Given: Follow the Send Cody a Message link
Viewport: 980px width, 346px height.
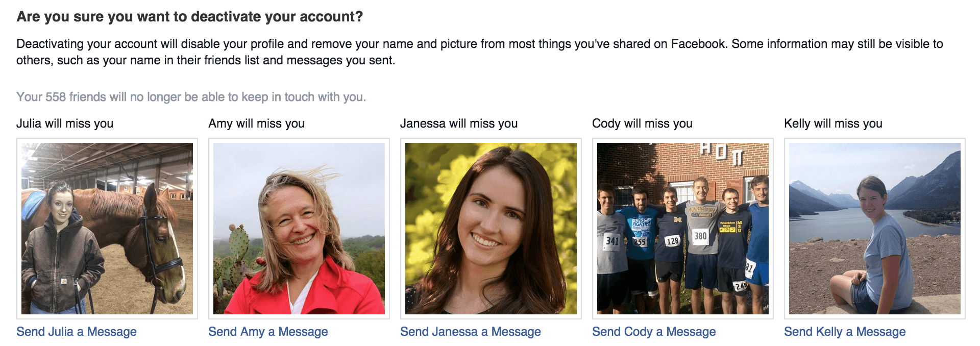Looking at the screenshot, I should [654, 332].
